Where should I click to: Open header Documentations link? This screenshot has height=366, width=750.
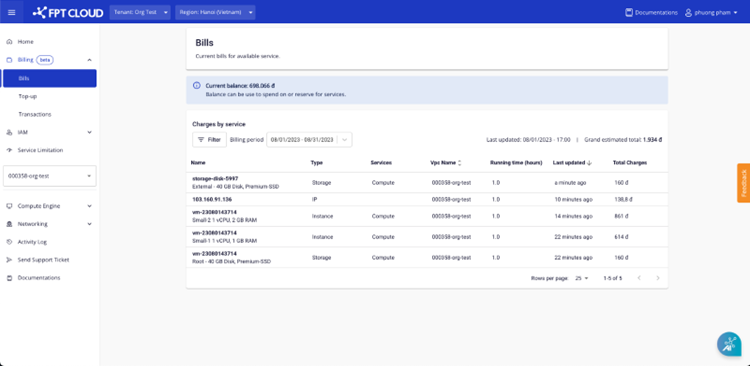pyautogui.click(x=651, y=12)
